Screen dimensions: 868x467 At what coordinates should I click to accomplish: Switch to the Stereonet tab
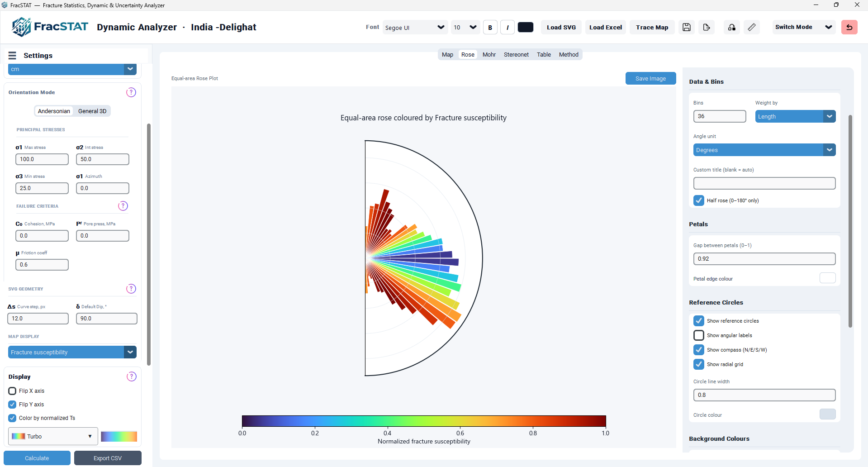pyautogui.click(x=516, y=55)
